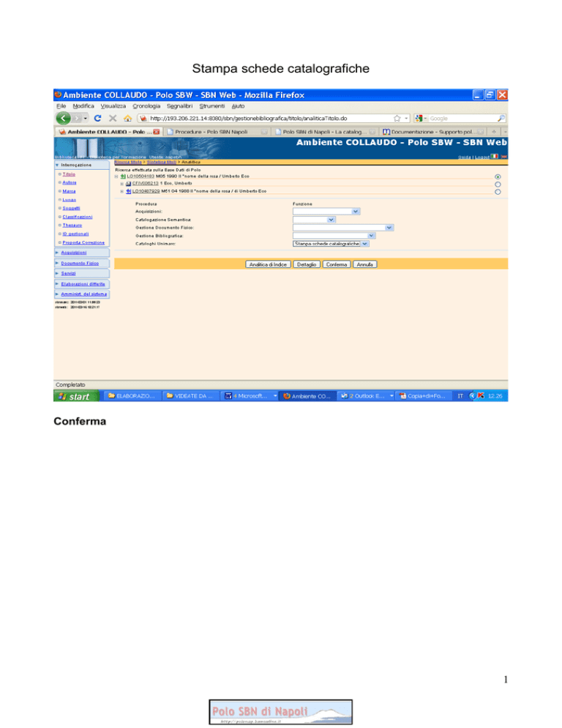Open the Thesauro sidebar link

click(x=72, y=225)
